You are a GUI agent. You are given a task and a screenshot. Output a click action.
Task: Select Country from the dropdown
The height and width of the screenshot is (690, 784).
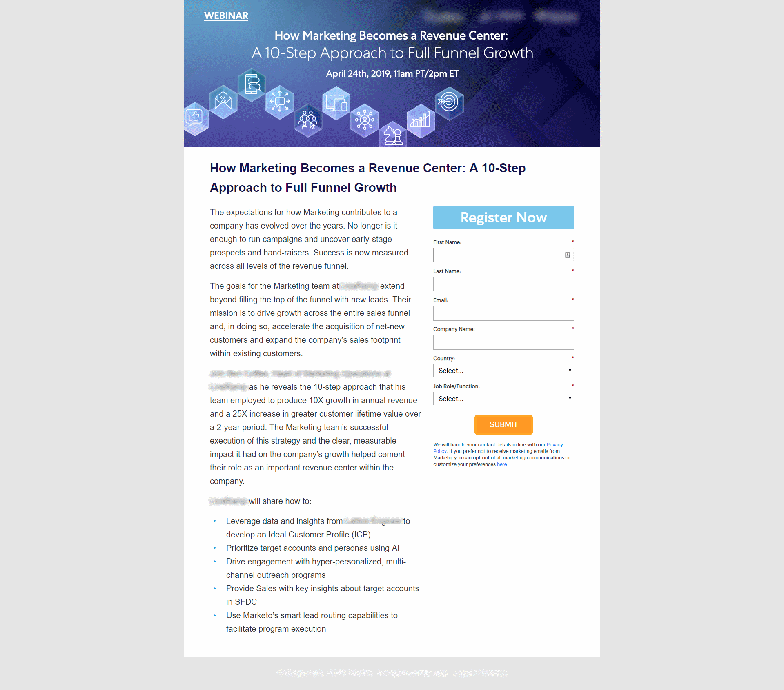pos(503,371)
